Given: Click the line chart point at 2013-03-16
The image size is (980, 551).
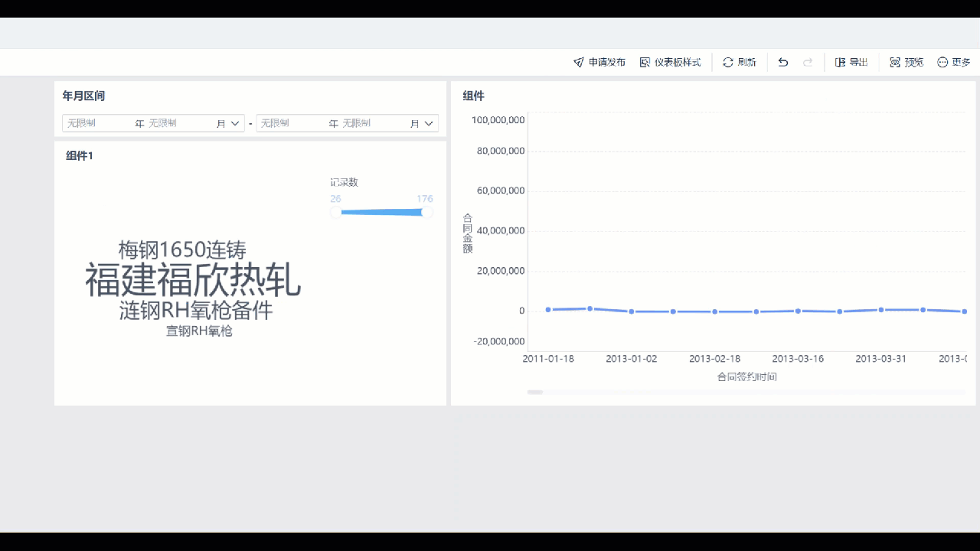Looking at the screenshot, I should click(798, 311).
